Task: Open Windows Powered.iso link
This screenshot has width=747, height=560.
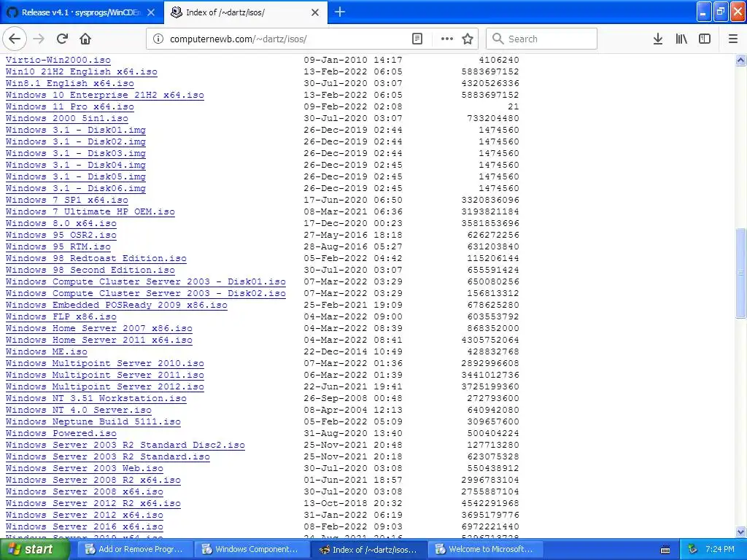Action: point(61,433)
